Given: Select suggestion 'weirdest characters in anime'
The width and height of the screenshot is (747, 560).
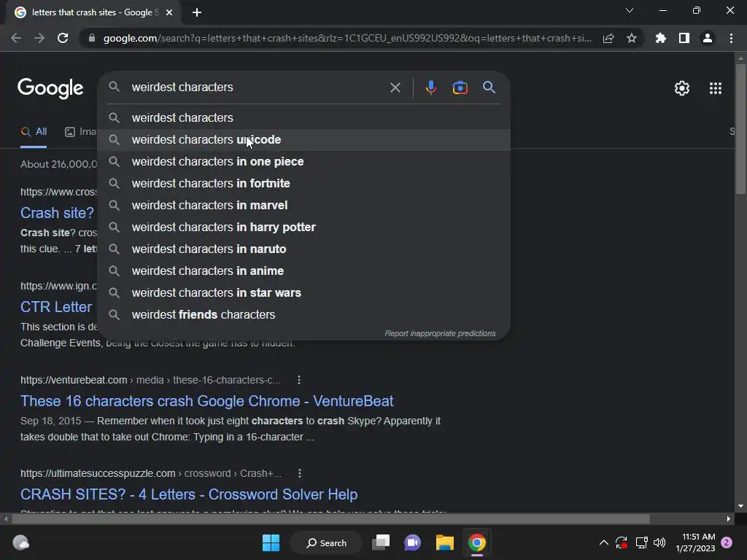Looking at the screenshot, I should (x=304, y=271).
